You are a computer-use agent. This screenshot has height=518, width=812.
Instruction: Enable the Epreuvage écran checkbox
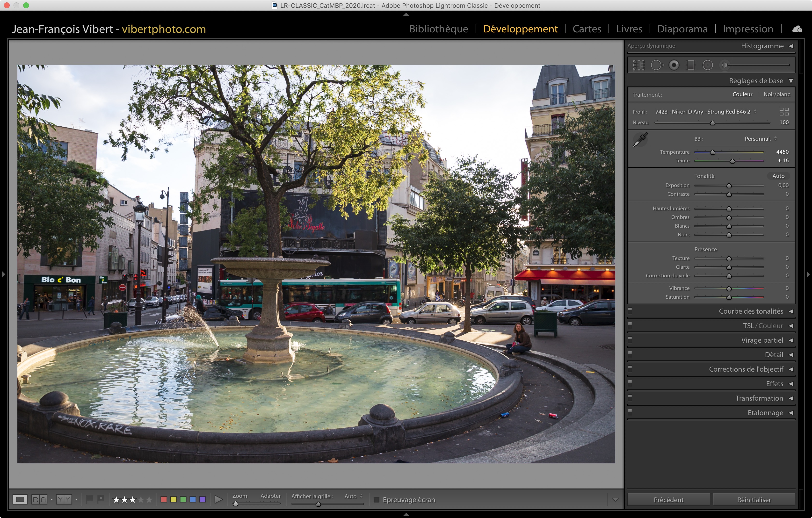point(377,499)
